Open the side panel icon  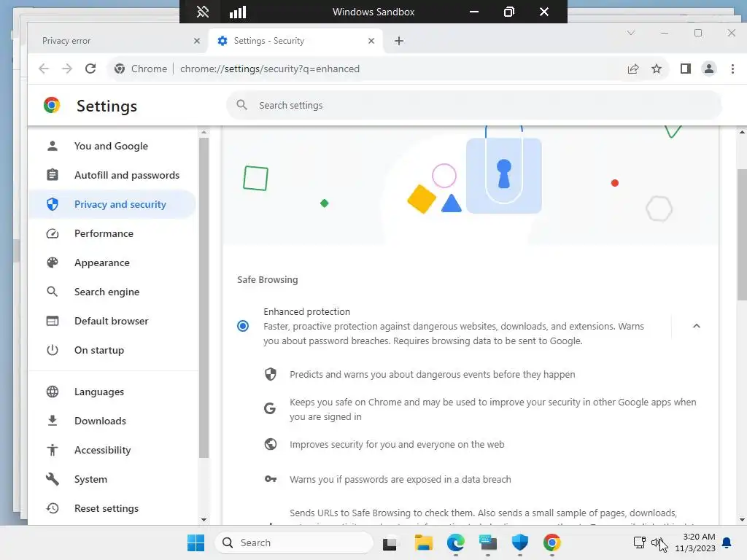coord(686,69)
